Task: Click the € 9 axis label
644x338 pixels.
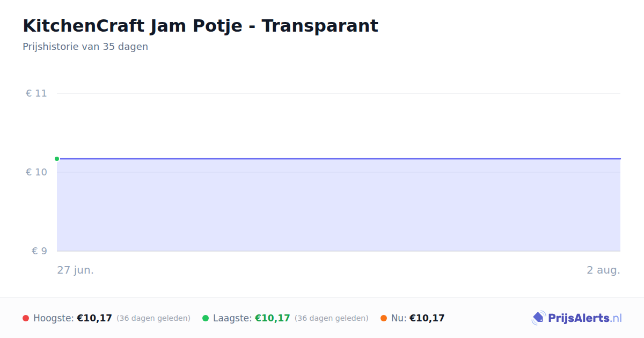Action: pos(39,251)
